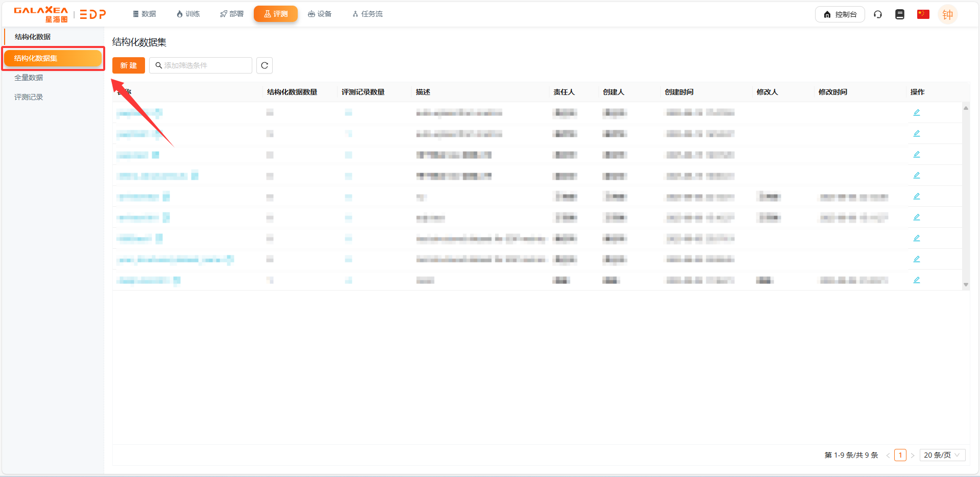Open 评测记录 in the sidebar
The width and height of the screenshot is (980, 477).
(x=29, y=97)
